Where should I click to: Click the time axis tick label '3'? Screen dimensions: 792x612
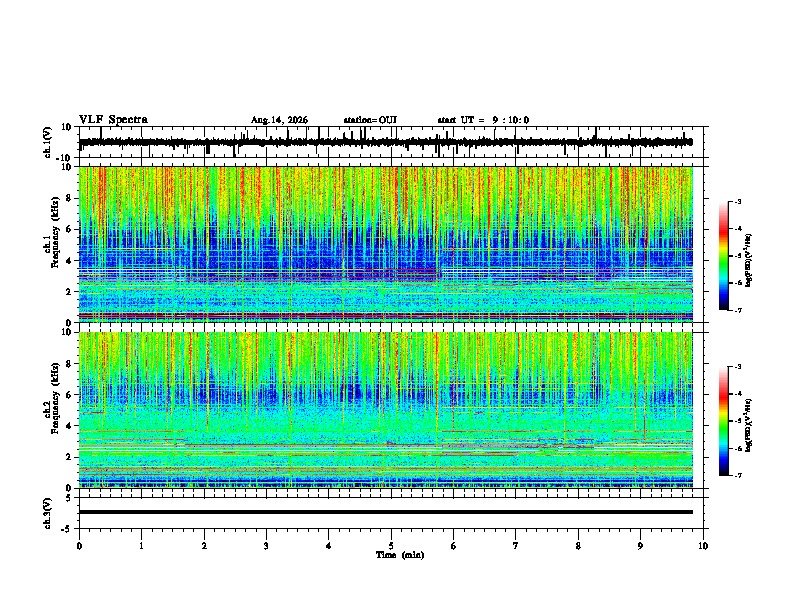266,546
